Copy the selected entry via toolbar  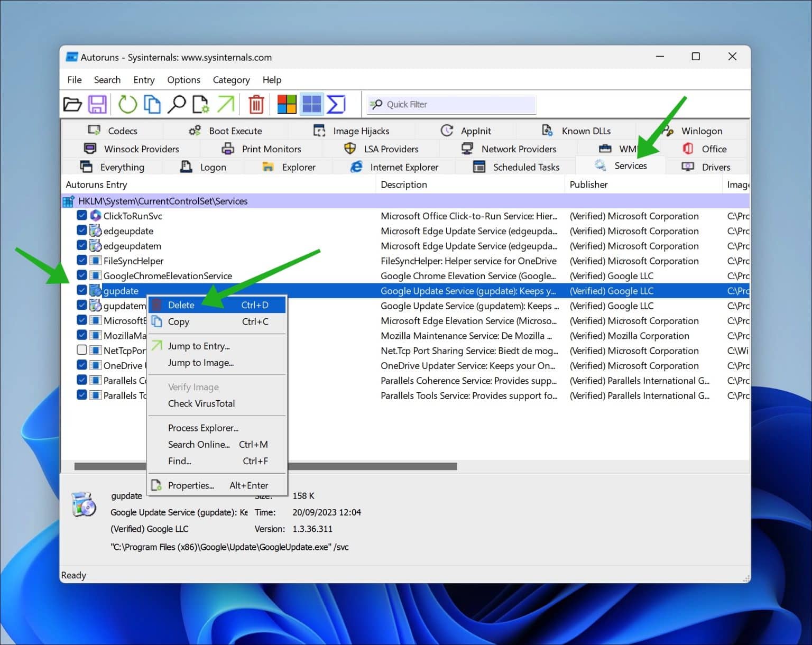[x=152, y=104]
